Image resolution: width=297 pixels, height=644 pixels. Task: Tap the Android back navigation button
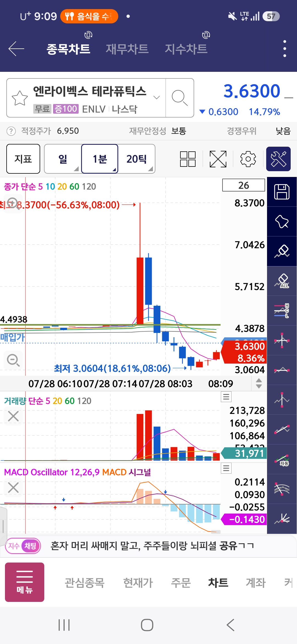[230, 625]
